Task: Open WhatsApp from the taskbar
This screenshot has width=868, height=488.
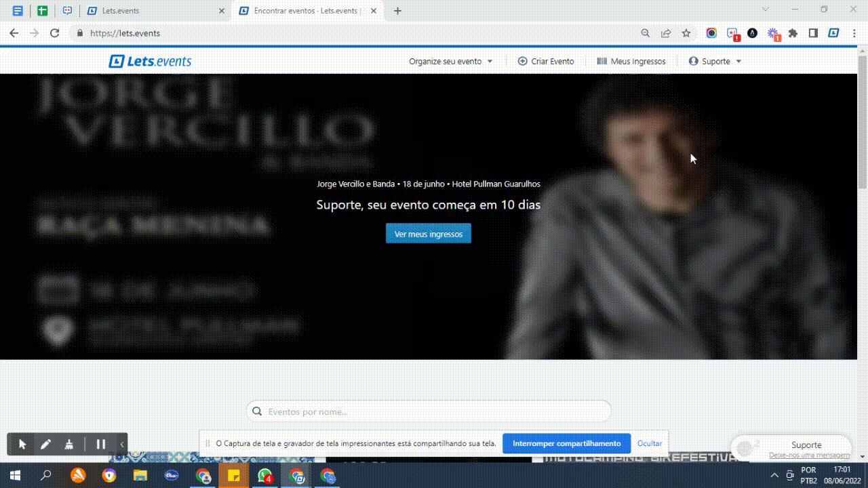Action: pyautogui.click(x=264, y=476)
